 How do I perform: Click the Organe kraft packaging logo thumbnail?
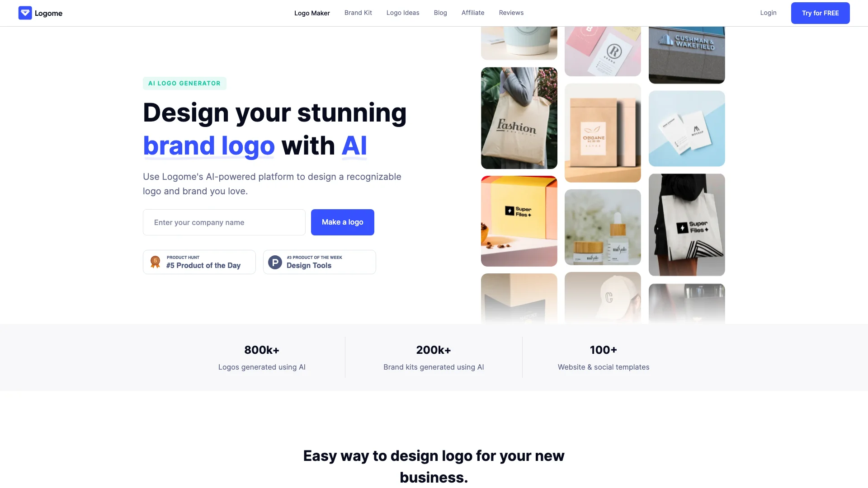tap(603, 133)
